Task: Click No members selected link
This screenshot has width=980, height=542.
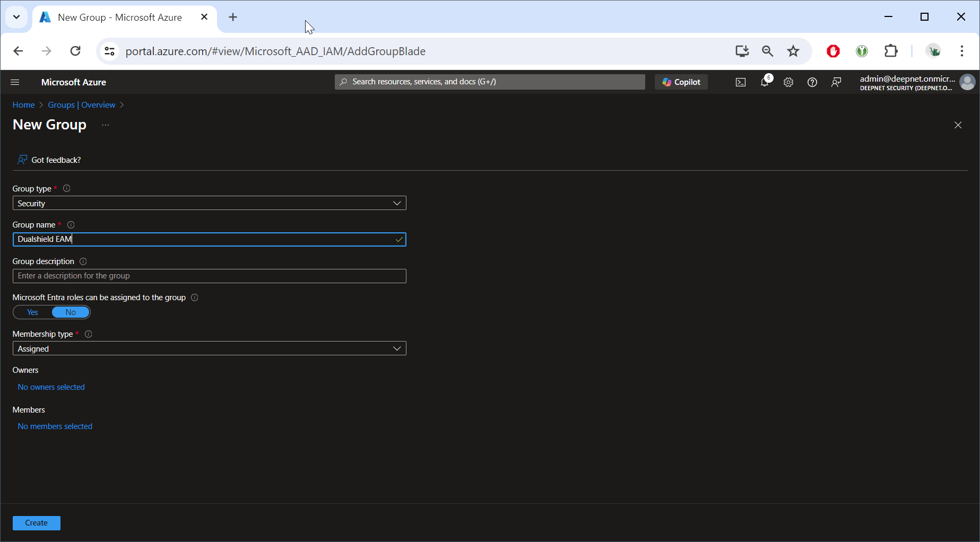Action: click(x=55, y=426)
